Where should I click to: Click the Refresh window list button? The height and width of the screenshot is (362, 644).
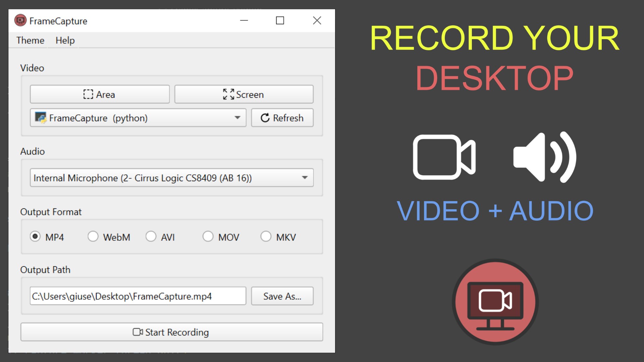coord(282,118)
